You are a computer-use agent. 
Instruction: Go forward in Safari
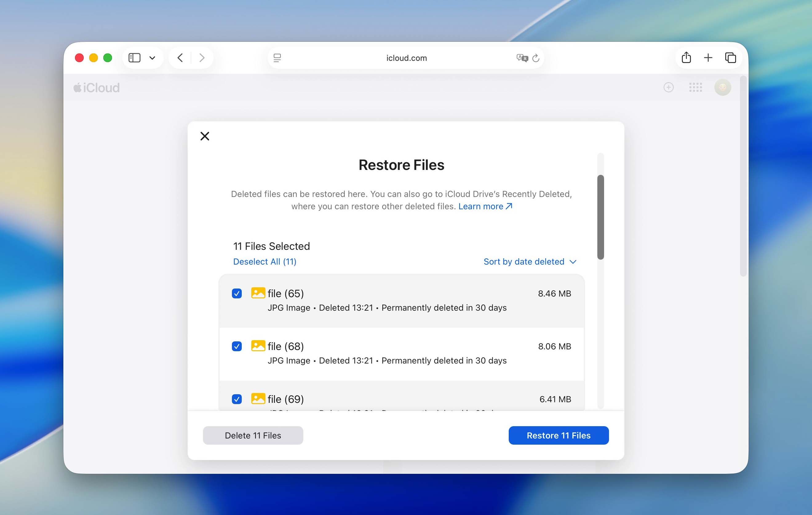(202, 58)
